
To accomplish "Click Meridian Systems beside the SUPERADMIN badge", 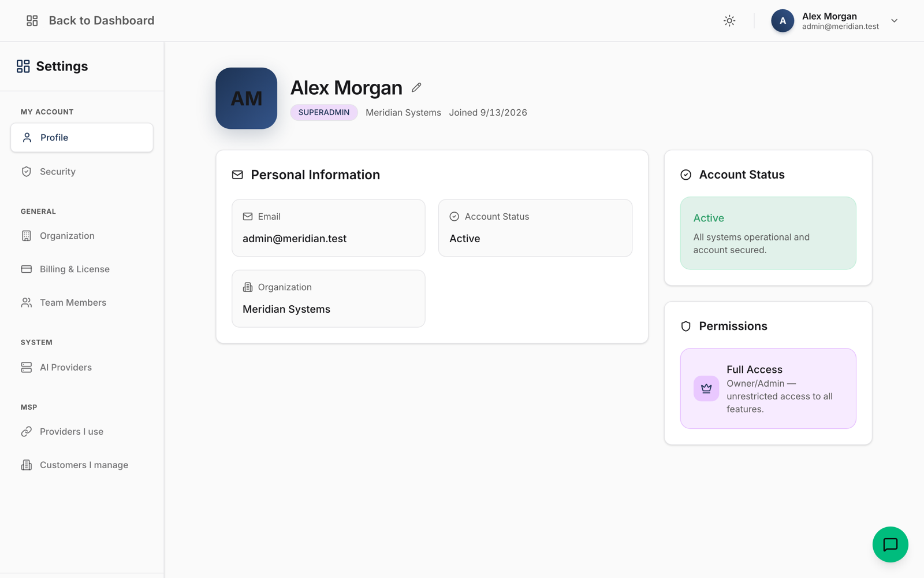I will (403, 113).
